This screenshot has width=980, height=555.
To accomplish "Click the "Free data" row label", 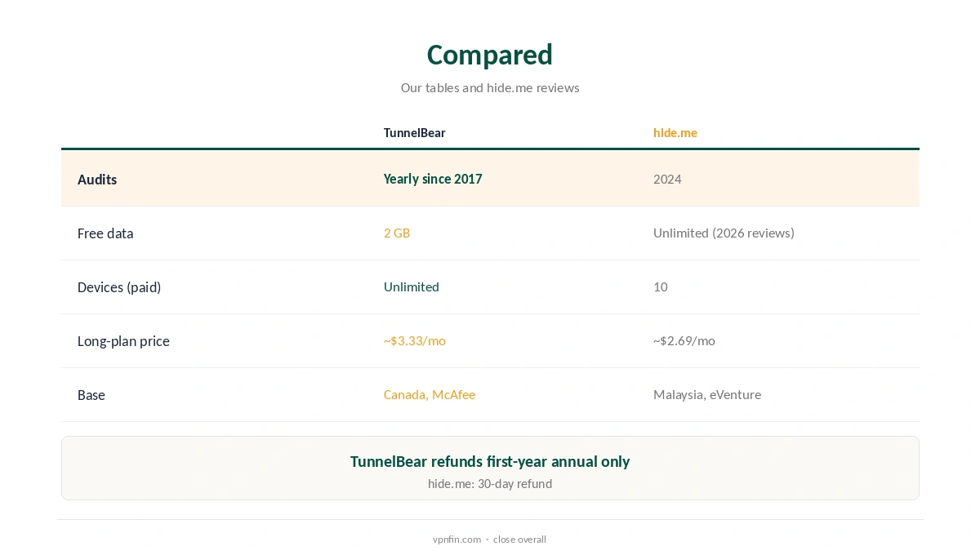I will click(x=105, y=233).
